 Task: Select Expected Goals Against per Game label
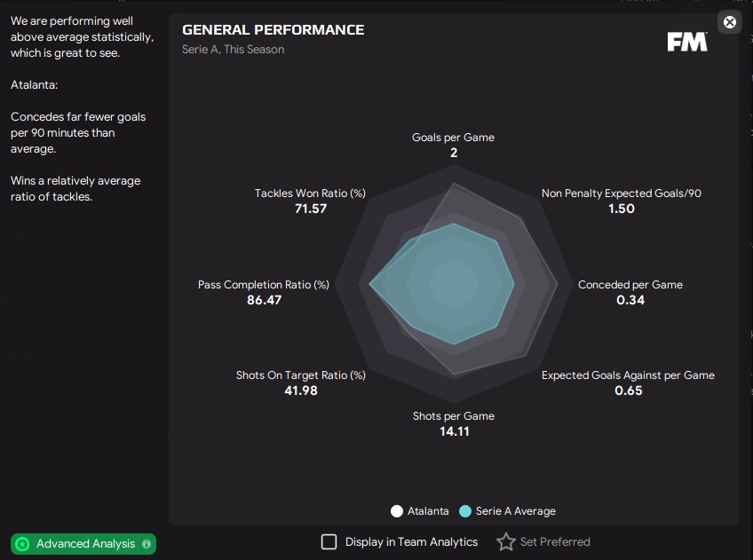pos(628,375)
